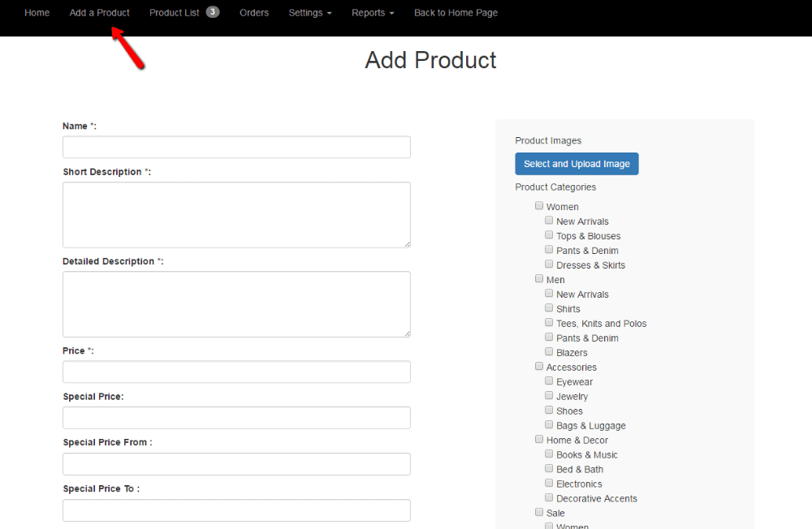Image resolution: width=812 pixels, height=529 pixels.
Task: Select the Special Price From field
Action: click(236, 464)
